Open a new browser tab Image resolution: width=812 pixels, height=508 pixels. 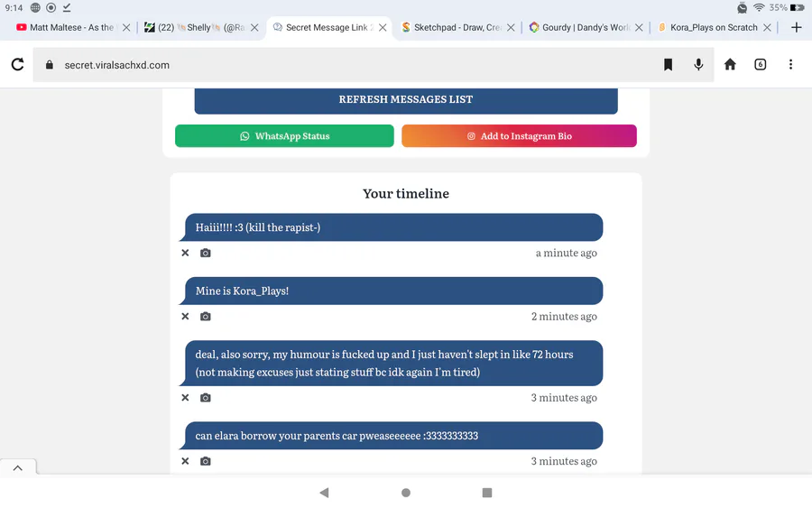point(796,28)
